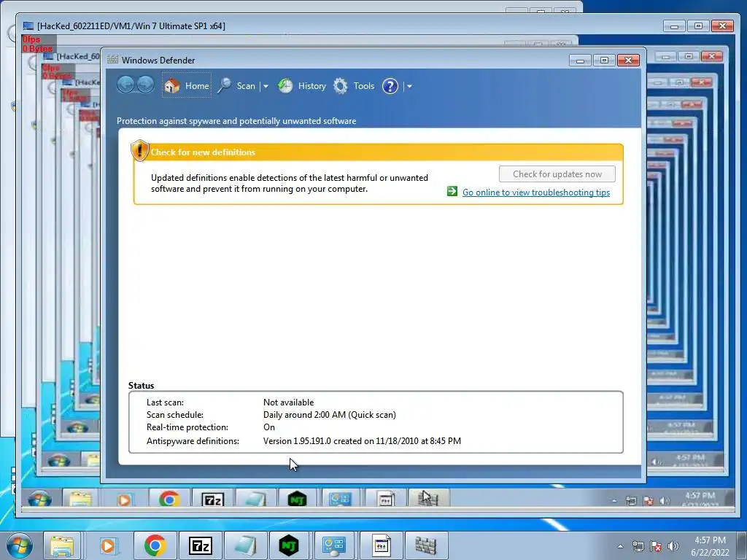The width and height of the screenshot is (747, 560).
Task: Go to Home in Windows Defender toolbar
Action: click(x=187, y=86)
